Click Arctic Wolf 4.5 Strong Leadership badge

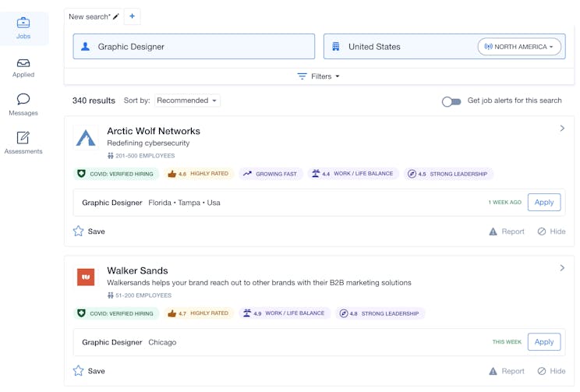(x=448, y=174)
